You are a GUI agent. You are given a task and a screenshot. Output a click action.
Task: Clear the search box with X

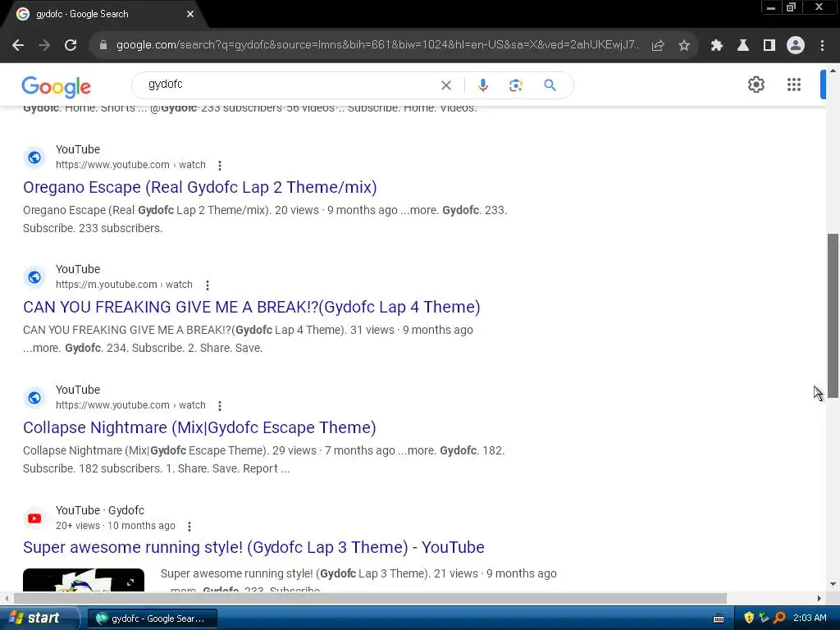(445, 85)
